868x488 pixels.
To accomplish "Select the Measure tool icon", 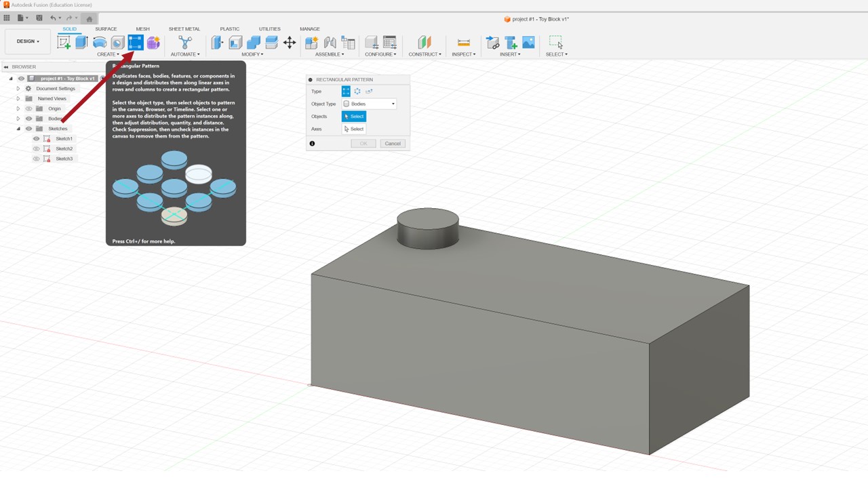I will pos(464,43).
